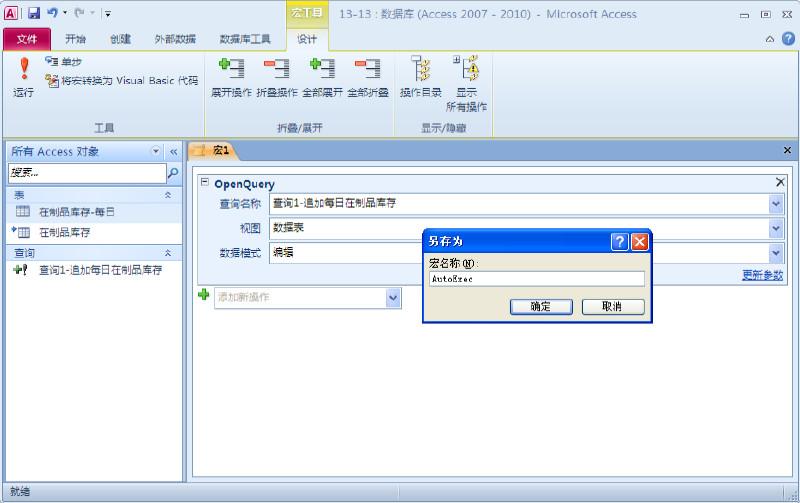Open the Query Name (查询名称) dropdown
The image size is (800, 503).
point(776,204)
